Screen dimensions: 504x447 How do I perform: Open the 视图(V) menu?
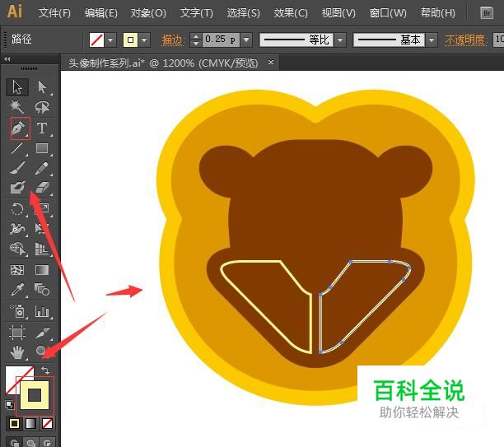coord(338,13)
